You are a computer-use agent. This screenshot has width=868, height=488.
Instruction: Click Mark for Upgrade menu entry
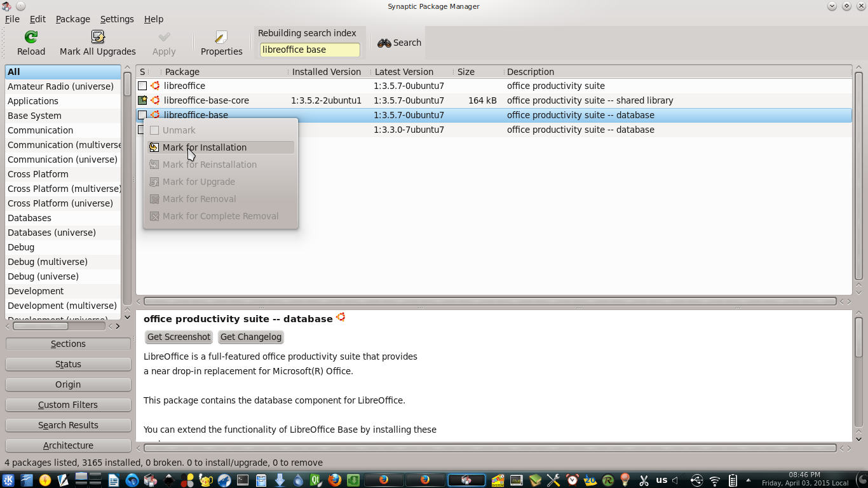tap(220, 182)
